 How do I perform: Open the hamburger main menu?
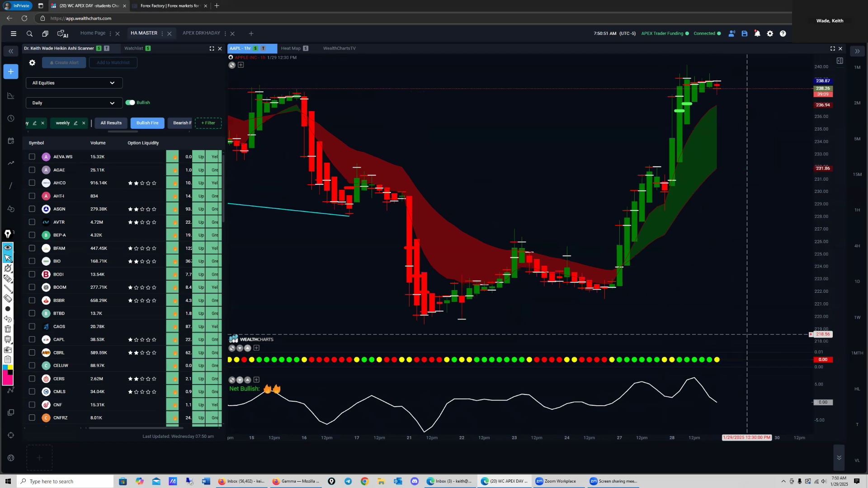click(14, 33)
